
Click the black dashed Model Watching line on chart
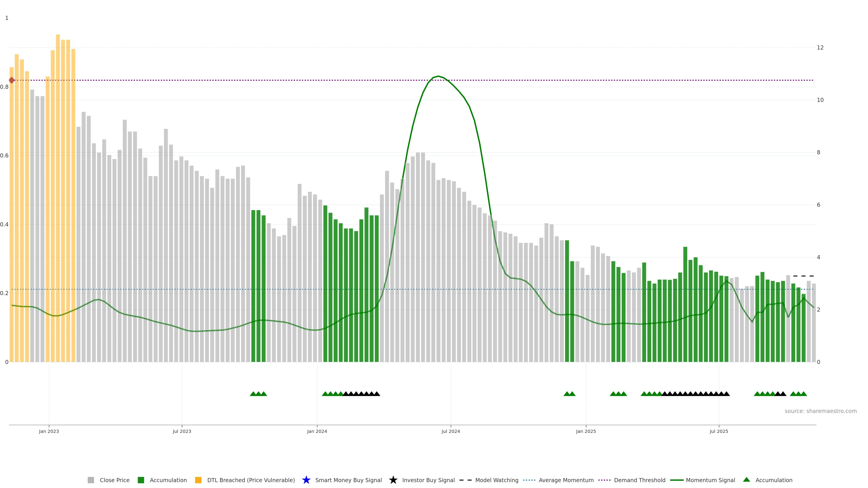(803, 276)
